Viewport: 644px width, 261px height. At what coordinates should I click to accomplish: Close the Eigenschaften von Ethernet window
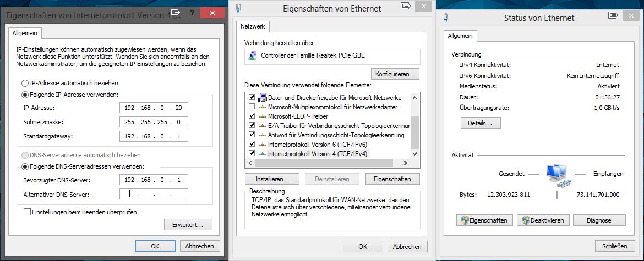pyautogui.click(x=423, y=5)
